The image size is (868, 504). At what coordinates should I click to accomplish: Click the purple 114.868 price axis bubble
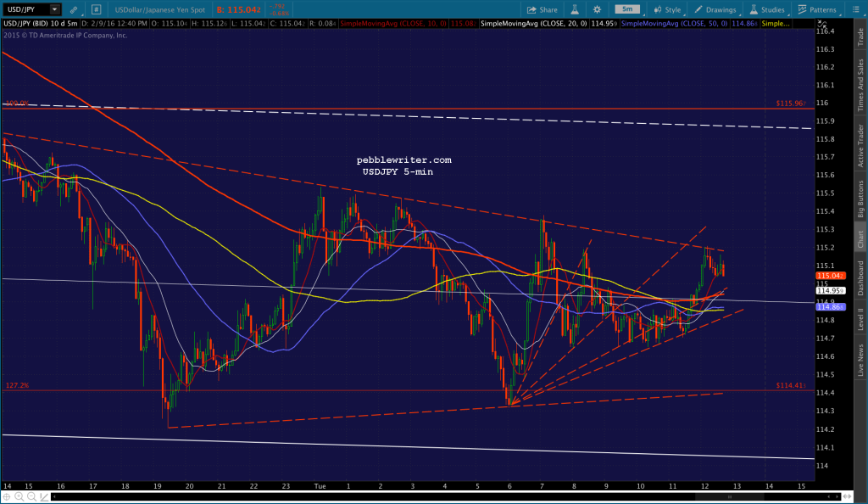tap(830, 307)
